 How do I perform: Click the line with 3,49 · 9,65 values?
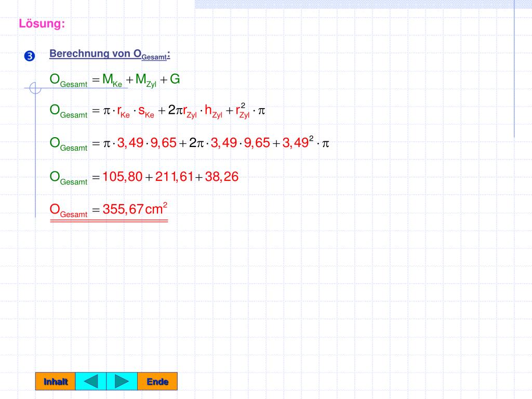(189, 143)
